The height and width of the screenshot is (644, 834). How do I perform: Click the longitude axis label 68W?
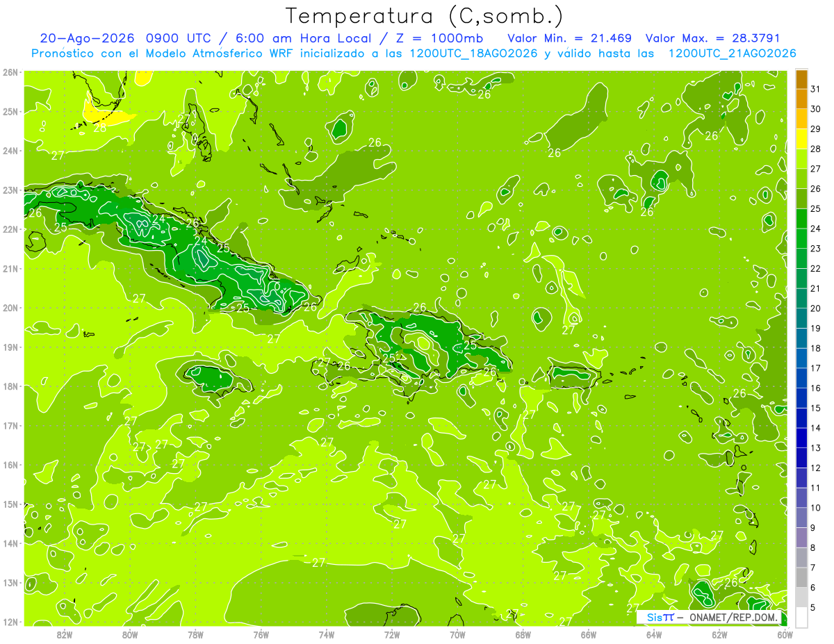coord(523,634)
